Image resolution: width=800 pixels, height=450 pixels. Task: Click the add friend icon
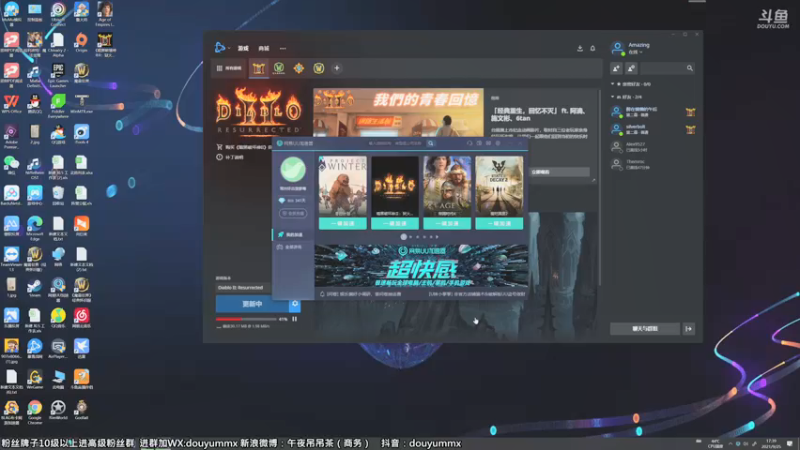coord(616,68)
